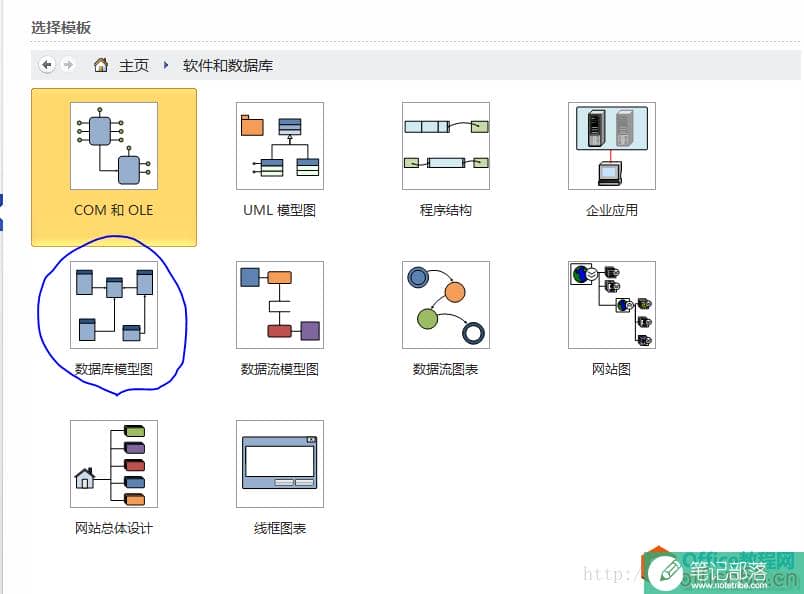Image resolution: width=804 pixels, height=594 pixels.
Task: Choose the 数据流模型图 template icon
Action: coord(280,305)
